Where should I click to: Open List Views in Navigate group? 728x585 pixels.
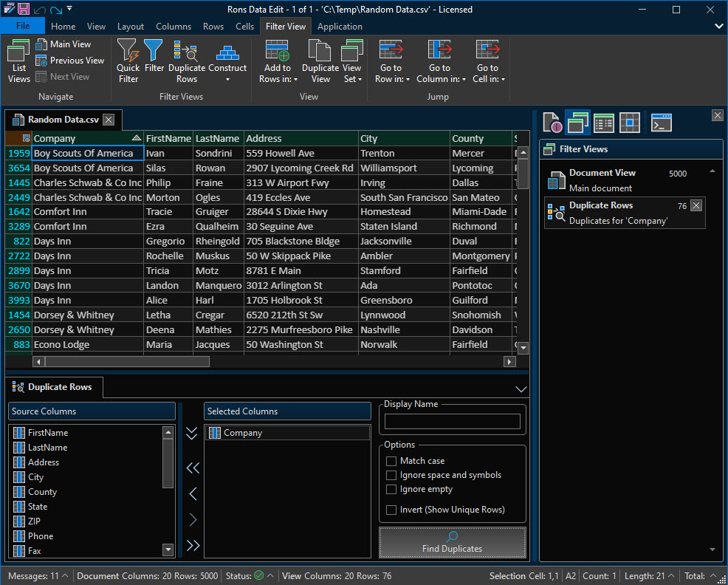(18, 61)
